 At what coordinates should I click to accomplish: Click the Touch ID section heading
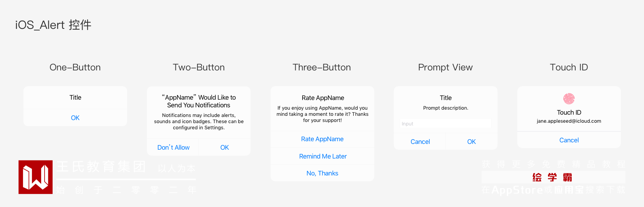(569, 67)
